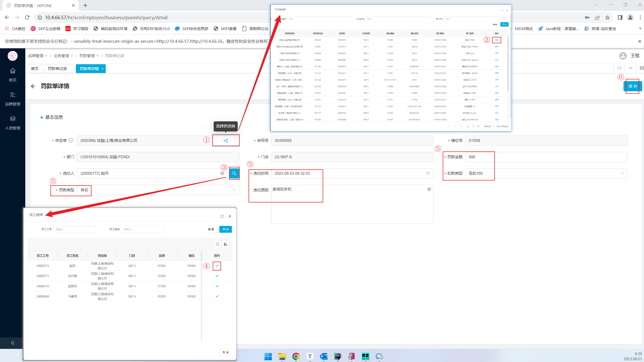Image resolution: width=644 pixels, height=362 pixels.
Task: Open the SKP企业邮箱 bookmark
Action: click(x=46, y=29)
